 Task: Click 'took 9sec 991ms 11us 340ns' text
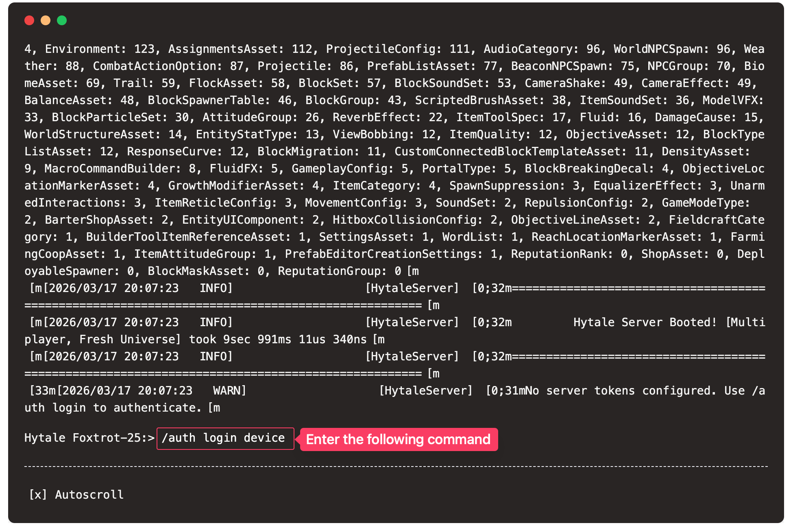[278, 340]
